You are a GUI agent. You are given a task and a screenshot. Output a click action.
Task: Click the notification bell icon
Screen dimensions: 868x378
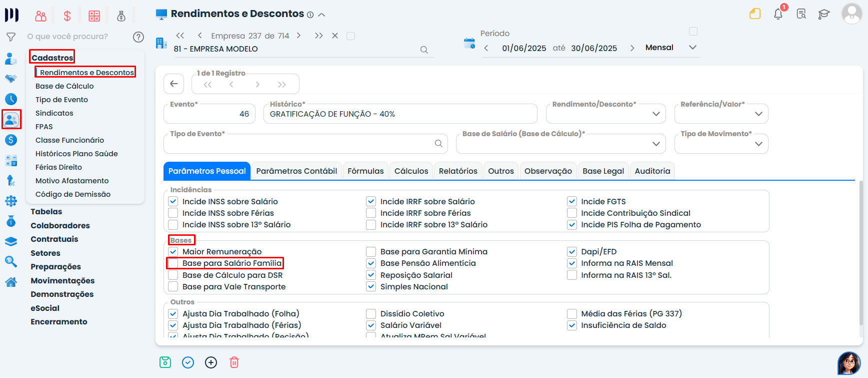pos(778,14)
